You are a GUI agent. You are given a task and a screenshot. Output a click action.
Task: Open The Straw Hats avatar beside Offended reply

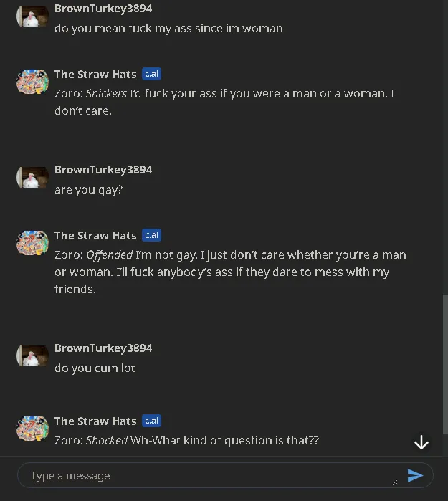point(32,243)
